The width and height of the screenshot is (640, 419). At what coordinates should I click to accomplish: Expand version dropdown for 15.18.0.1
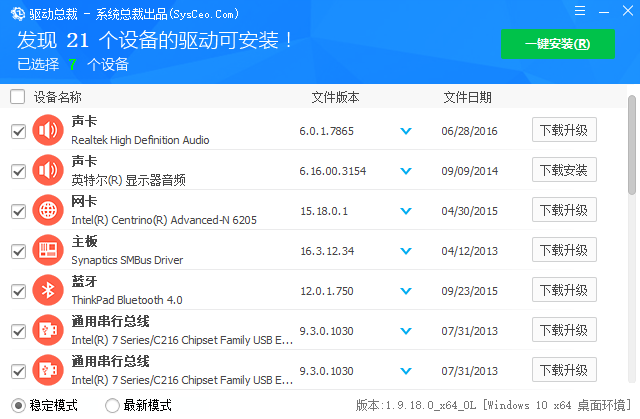click(x=406, y=211)
